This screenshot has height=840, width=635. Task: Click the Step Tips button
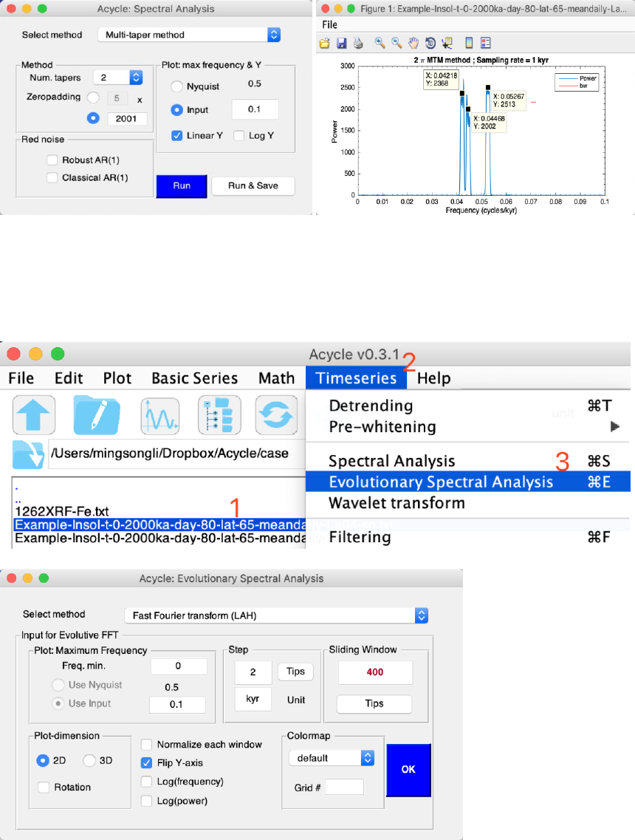(x=295, y=672)
